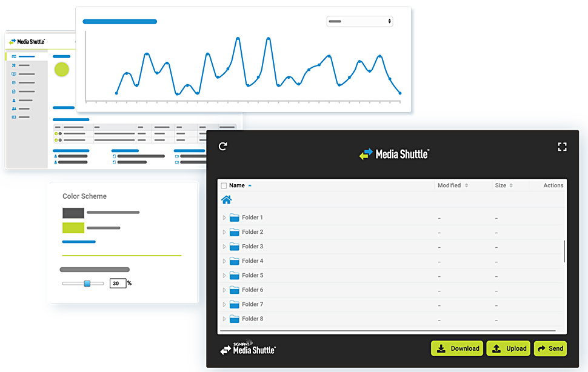This screenshot has height=372, width=588.
Task: Open the crossed tools icon item in admin sidebar
Action: [x=14, y=65]
